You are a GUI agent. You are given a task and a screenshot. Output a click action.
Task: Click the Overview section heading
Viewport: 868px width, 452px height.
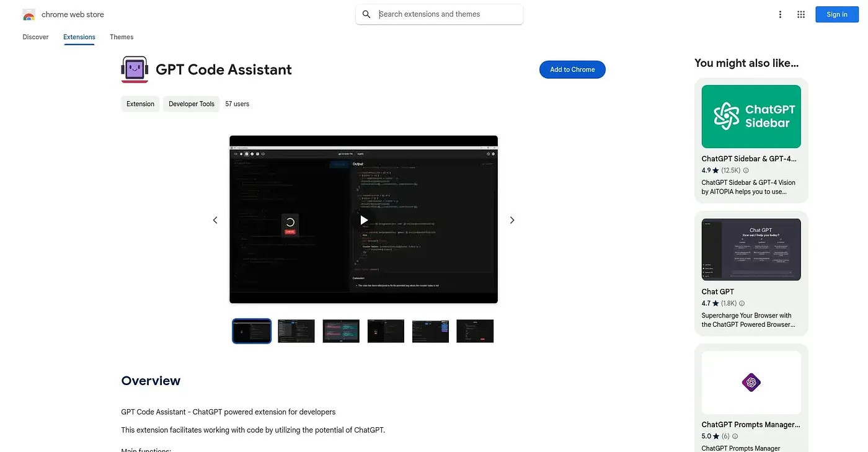tap(151, 381)
